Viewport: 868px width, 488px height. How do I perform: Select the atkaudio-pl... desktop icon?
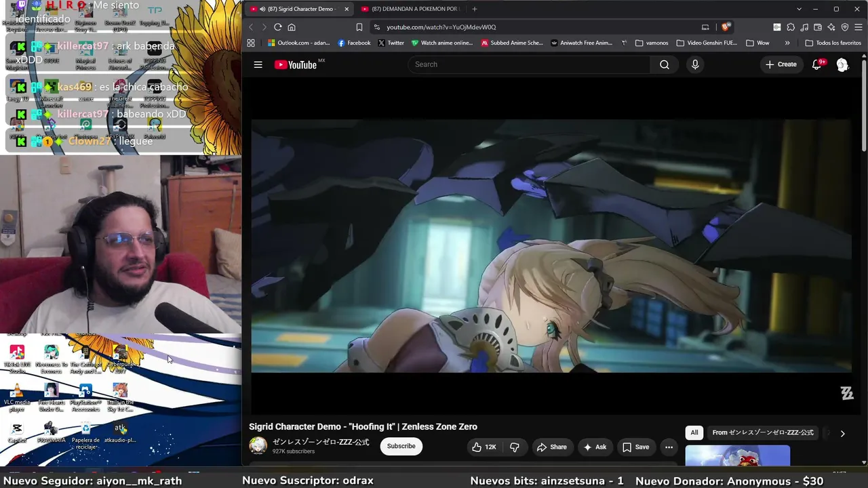click(x=120, y=433)
